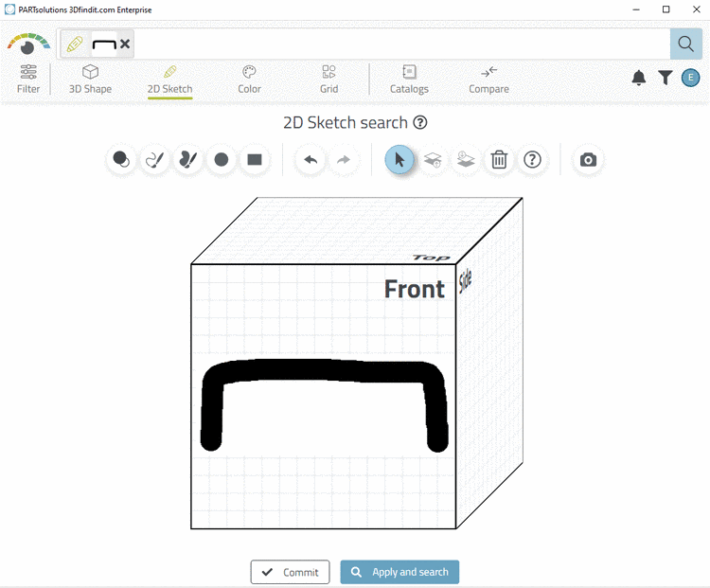Click the magnifier search button
Screen dimensions: 710x588
[685, 44]
